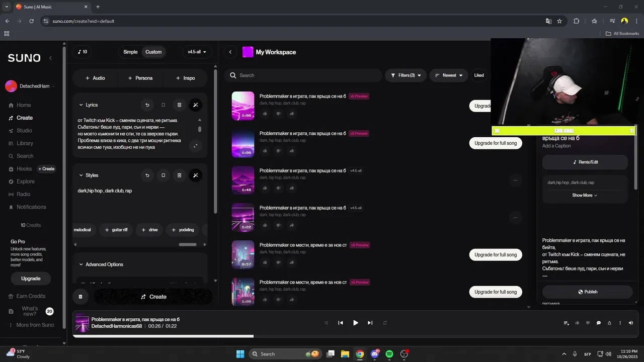Open the v4.5-all model dropdown

pos(197,52)
